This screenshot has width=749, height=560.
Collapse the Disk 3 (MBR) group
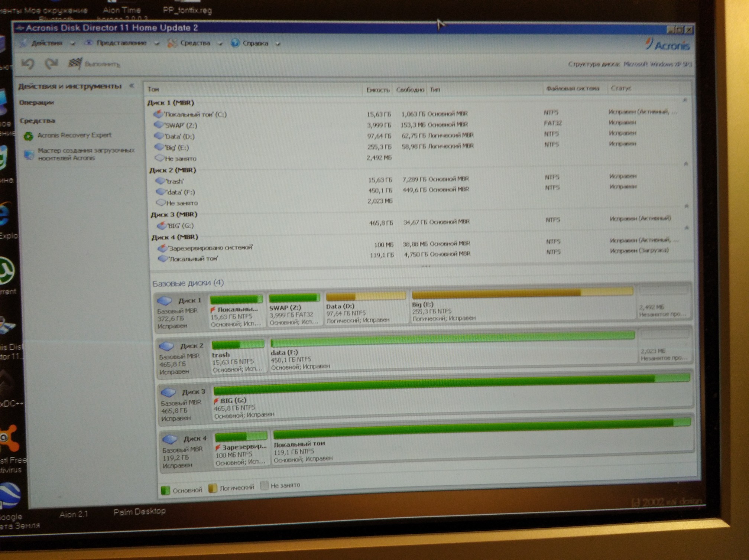687,206
